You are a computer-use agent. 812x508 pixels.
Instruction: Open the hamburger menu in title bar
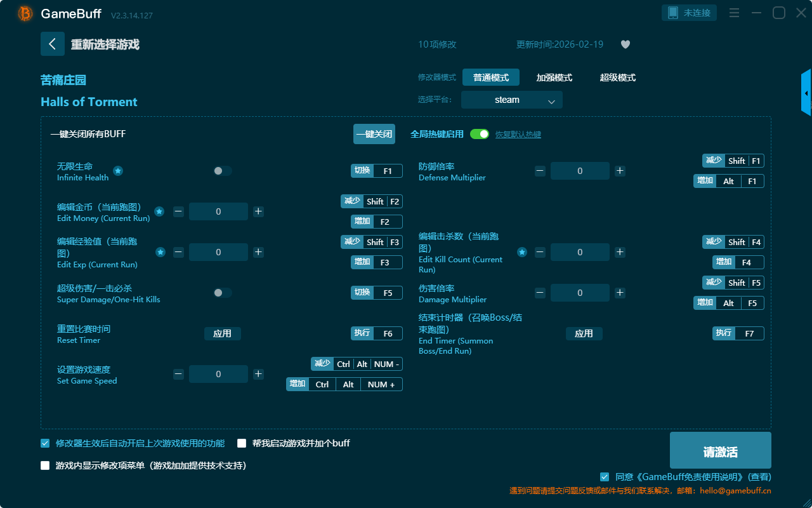point(734,13)
